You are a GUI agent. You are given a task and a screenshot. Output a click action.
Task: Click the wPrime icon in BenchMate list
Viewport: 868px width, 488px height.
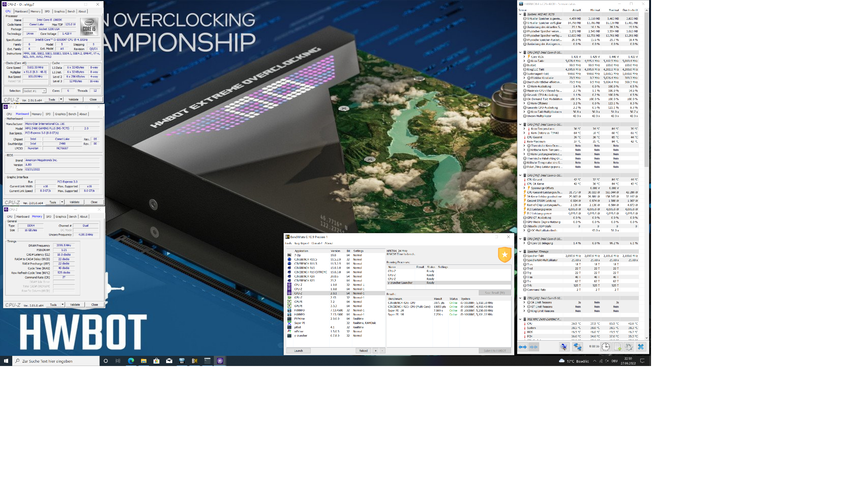point(289,331)
